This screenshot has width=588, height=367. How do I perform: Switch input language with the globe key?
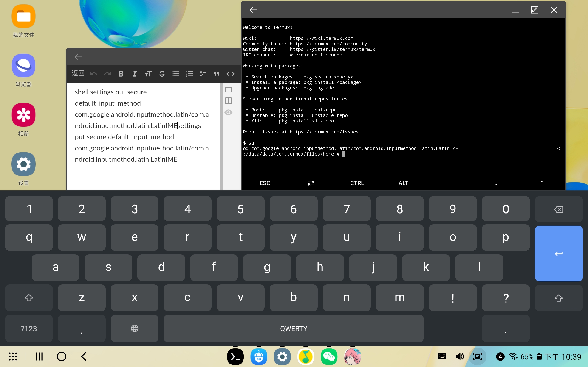[134, 328]
